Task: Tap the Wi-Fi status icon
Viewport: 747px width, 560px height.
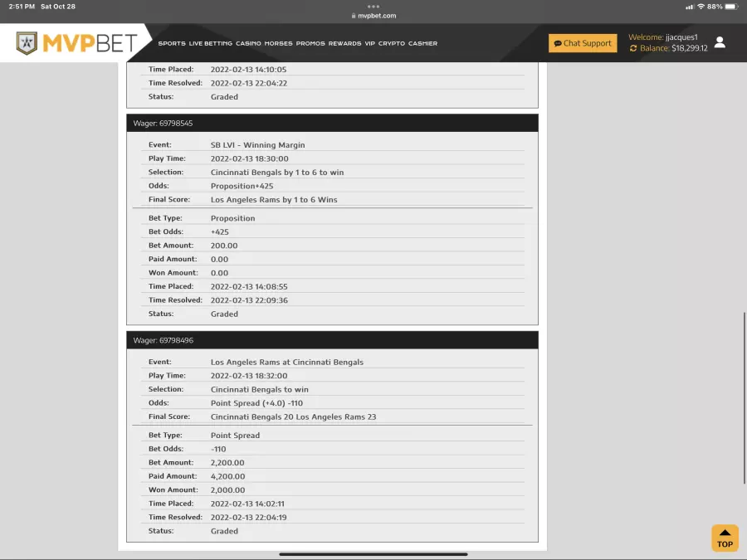Action: 701,7
